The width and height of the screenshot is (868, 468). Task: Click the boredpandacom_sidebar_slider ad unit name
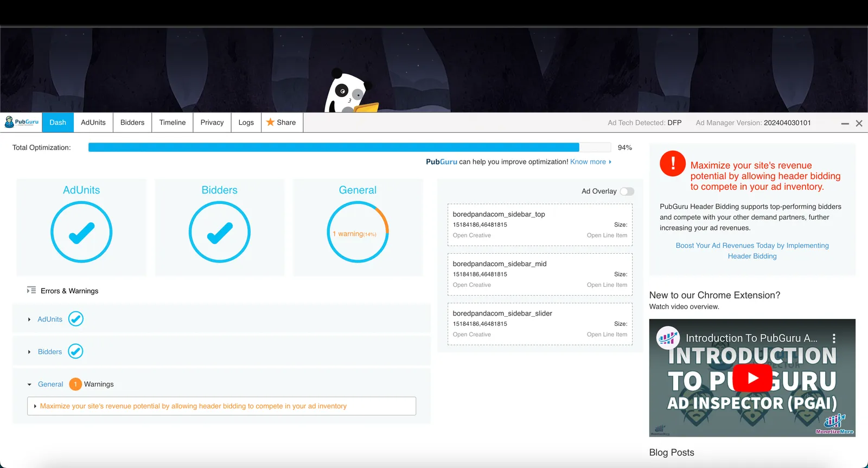(502, 313)
